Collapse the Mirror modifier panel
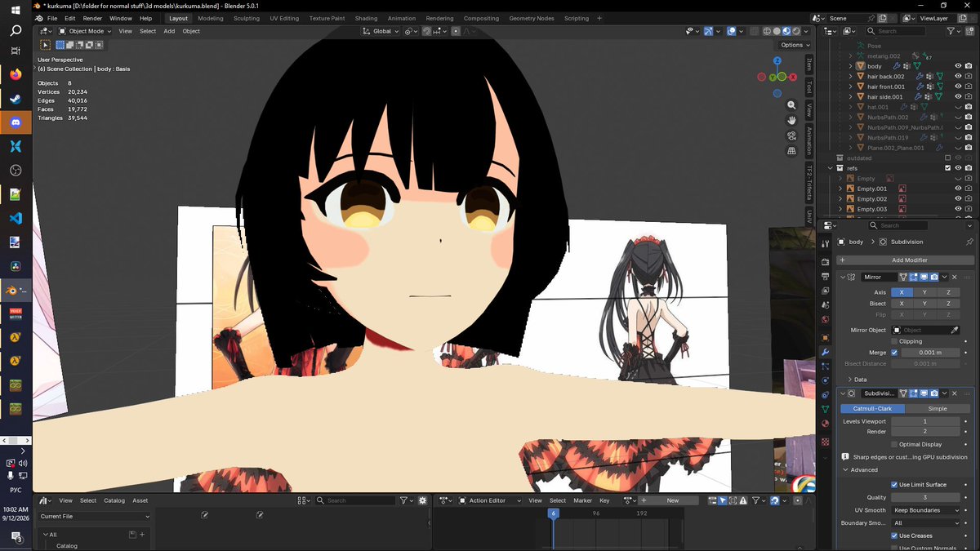980x551 pixels. (843, 278)
